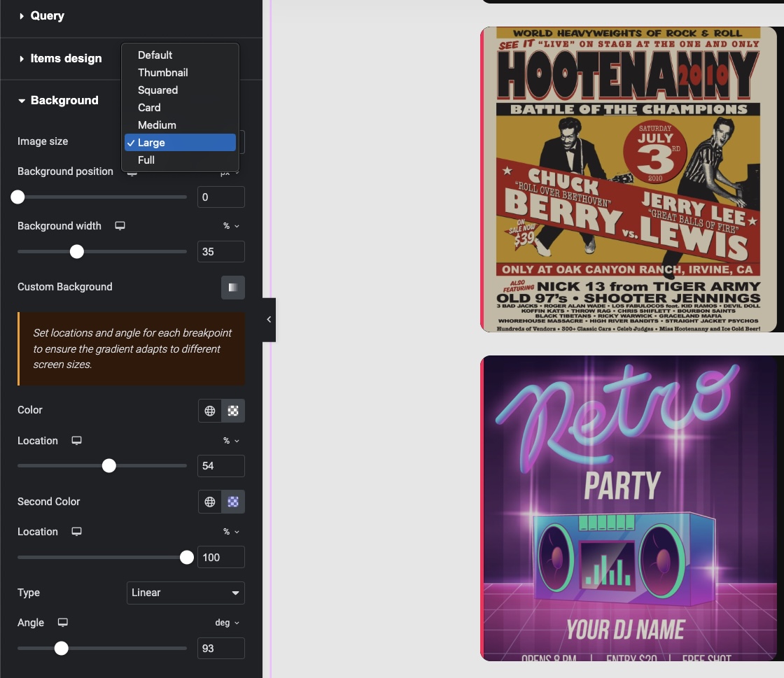Click the Background width slider handle

pos(77,251)
